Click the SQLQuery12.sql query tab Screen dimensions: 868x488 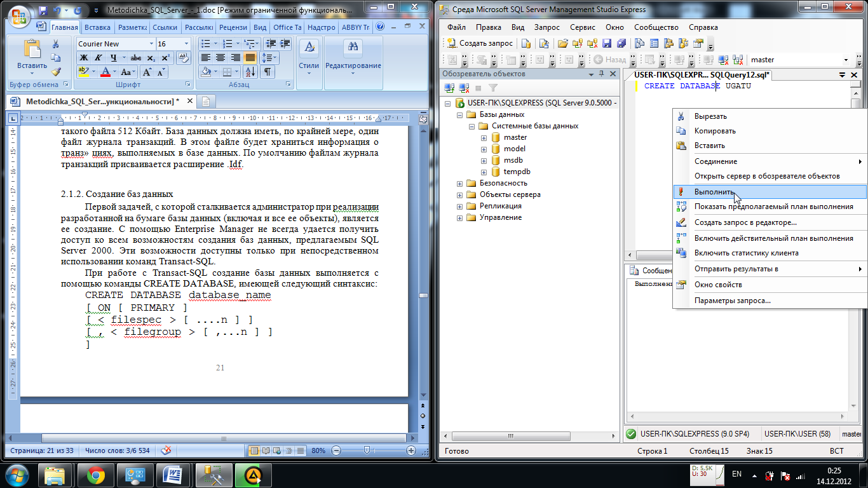point(702,74)
